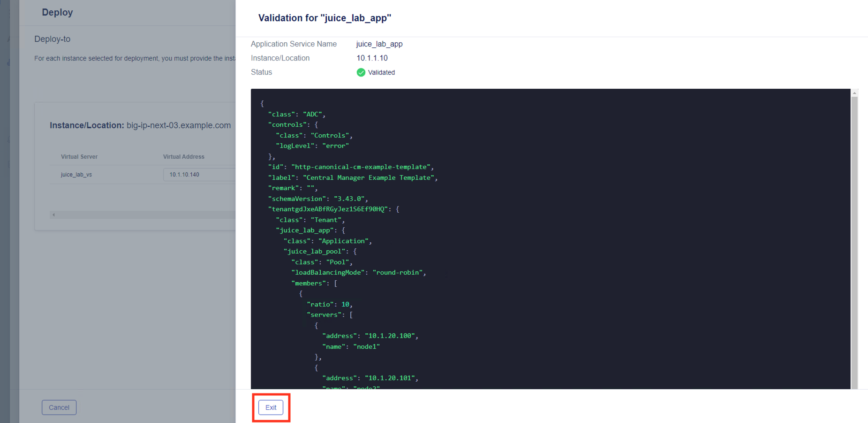Click the green Validated check icon
Image resolution: width=868 pixels, height=423 pixels.
[361, 72]
